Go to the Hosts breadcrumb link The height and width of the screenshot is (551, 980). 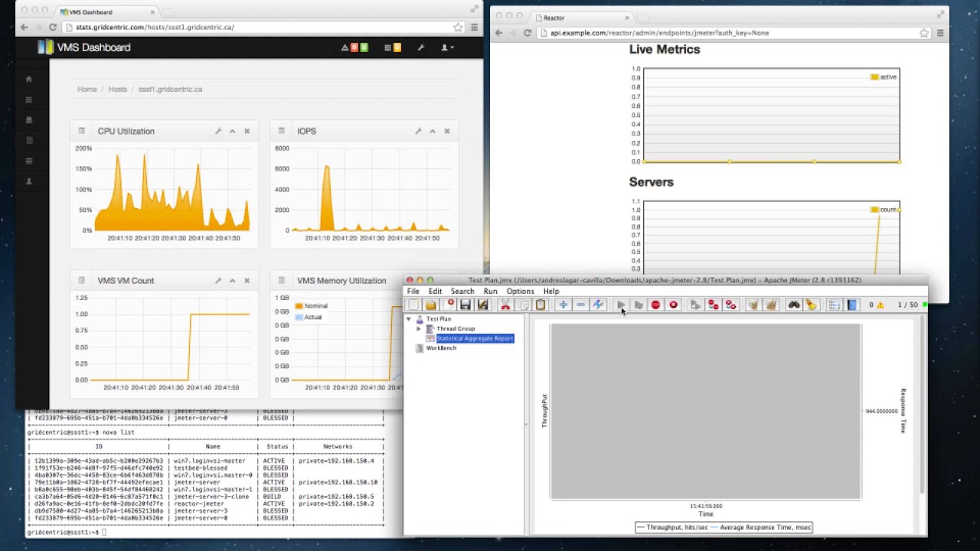click(x=117, y=90)
